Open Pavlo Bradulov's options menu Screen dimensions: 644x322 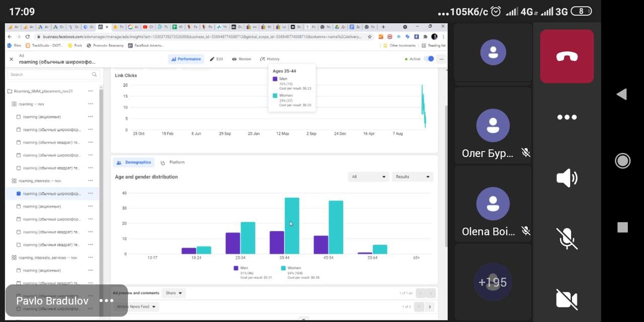(x=107, y=301)
